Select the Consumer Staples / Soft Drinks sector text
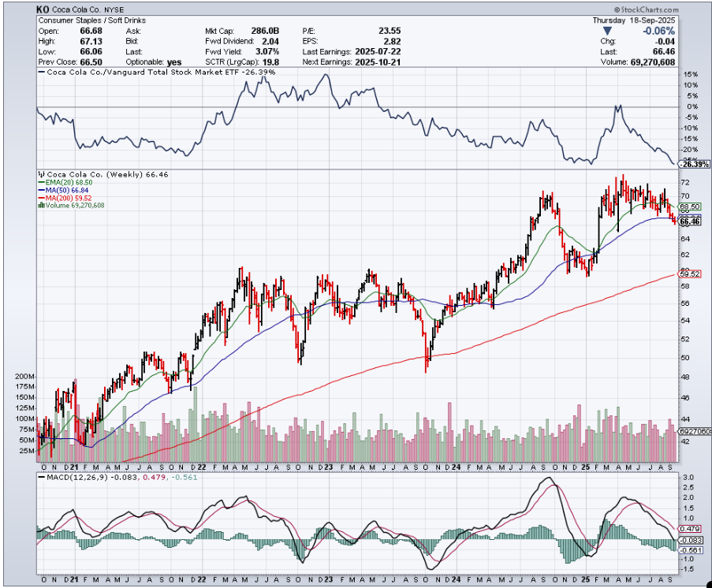712x588 pixels. [x=92, y=20]
